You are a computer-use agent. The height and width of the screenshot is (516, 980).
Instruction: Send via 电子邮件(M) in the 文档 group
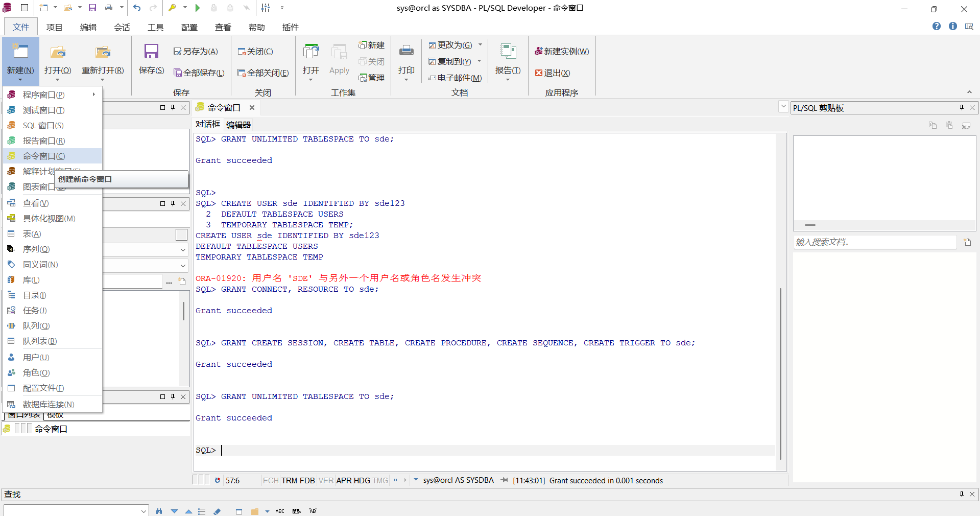pos(455,78)
